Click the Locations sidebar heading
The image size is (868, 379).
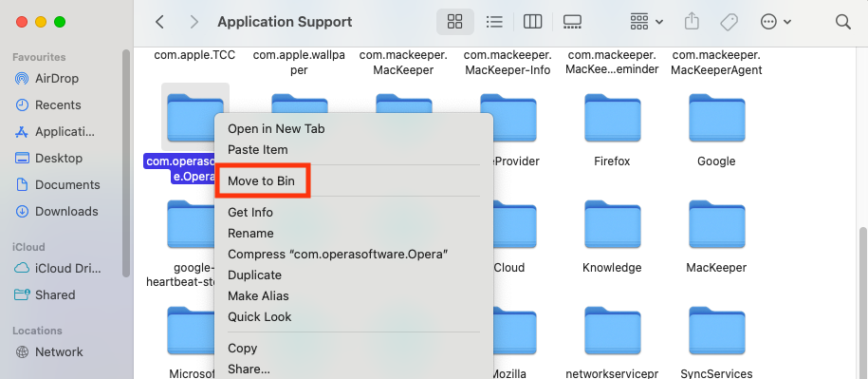click(37, 331)
